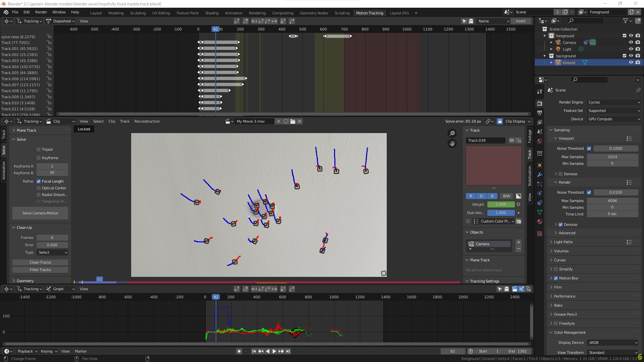
Task: Switch to the Shading workspace tab
Action: pos(212,13)
